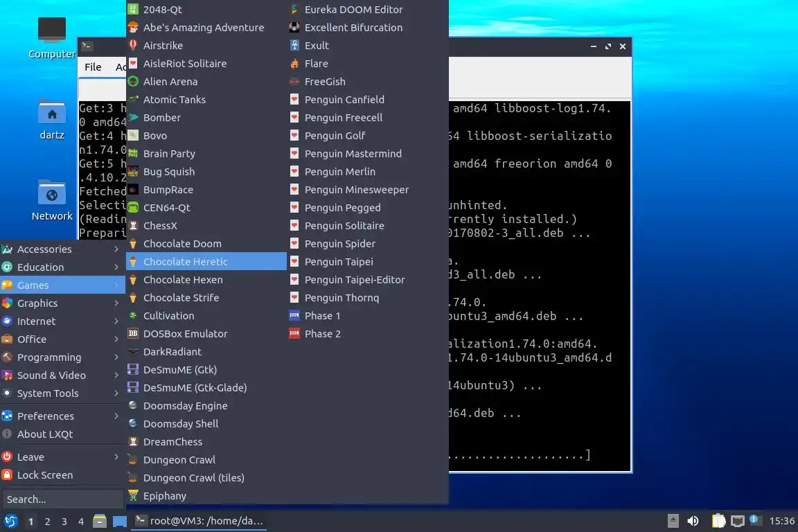
Task: Open the Computer desktop icon
Action: [x=52, y=30]
